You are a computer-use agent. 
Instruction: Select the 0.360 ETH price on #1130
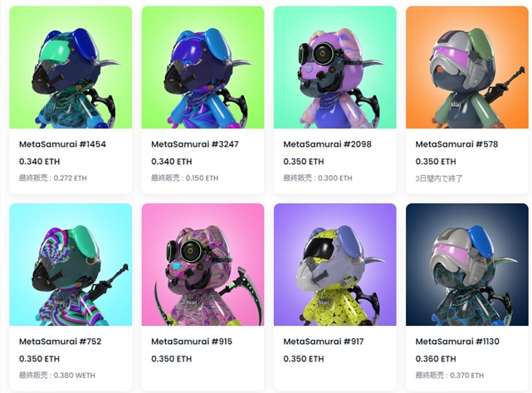(x=436, y=359)
